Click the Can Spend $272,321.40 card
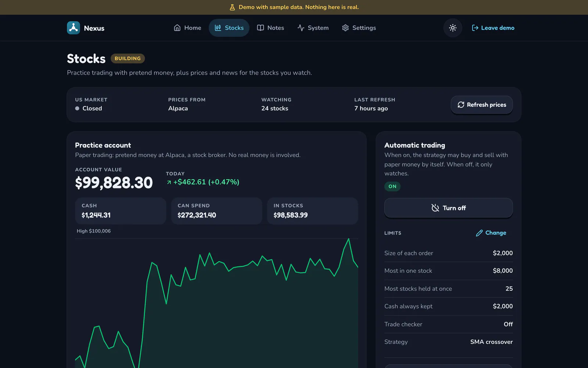This screenshot has height=368, width=588. 216,211
